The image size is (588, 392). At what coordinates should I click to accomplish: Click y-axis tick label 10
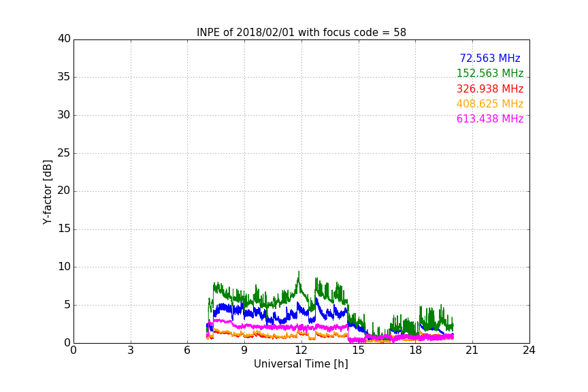pos(64,267)
